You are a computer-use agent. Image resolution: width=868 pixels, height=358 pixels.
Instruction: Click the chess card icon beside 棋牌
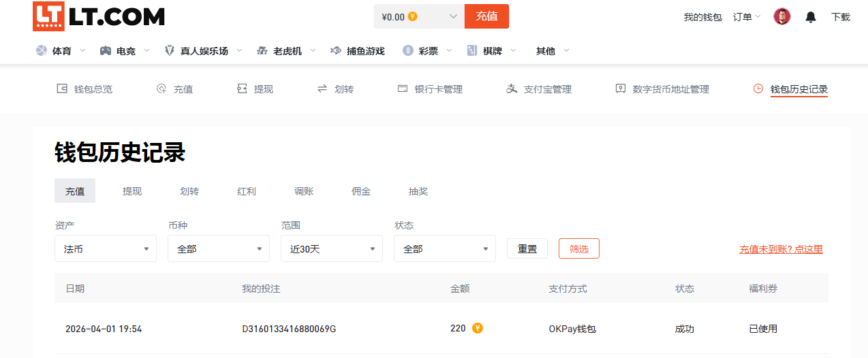(472, 50)
